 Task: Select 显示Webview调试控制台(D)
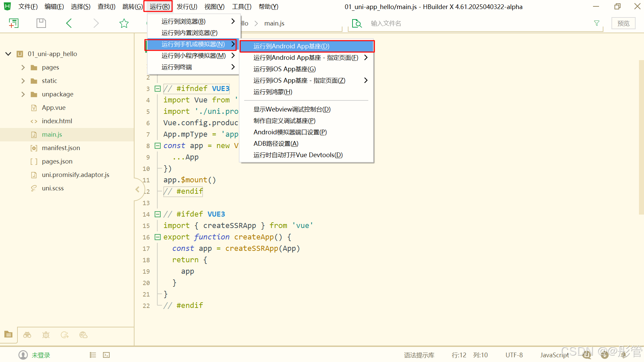(x=307, y=109)
